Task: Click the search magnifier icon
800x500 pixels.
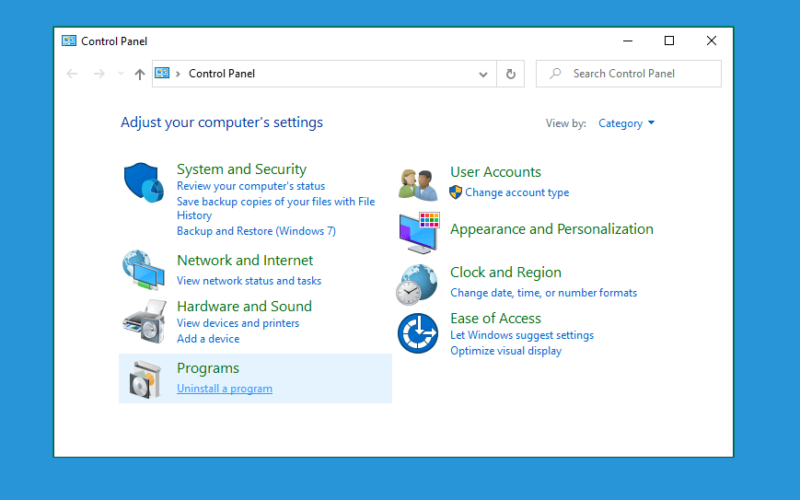Action: 555,73
